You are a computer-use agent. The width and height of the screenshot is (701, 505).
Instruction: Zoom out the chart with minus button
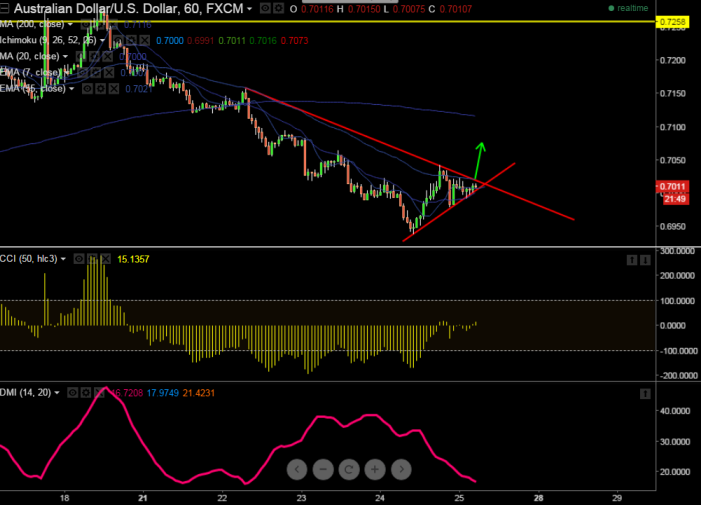[x=323, y=469]
